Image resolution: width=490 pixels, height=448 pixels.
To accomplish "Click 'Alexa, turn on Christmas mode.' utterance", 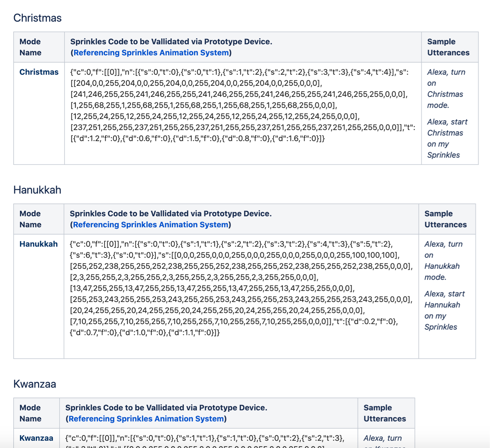I will click(446, 88).
